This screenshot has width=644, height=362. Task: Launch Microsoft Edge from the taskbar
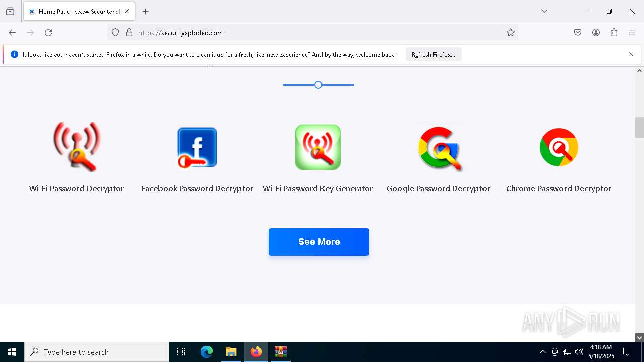click(207, 352)
